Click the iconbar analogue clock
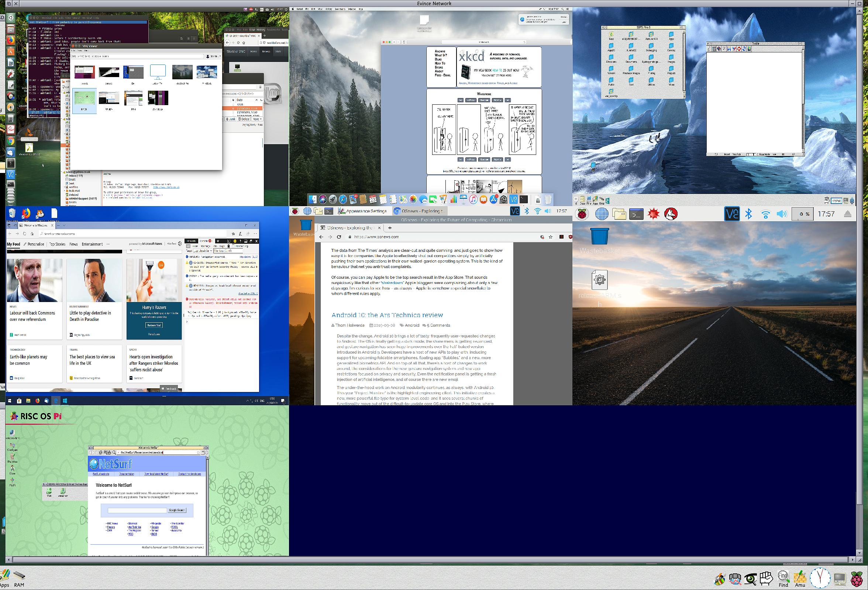 (x=820, y=578)
